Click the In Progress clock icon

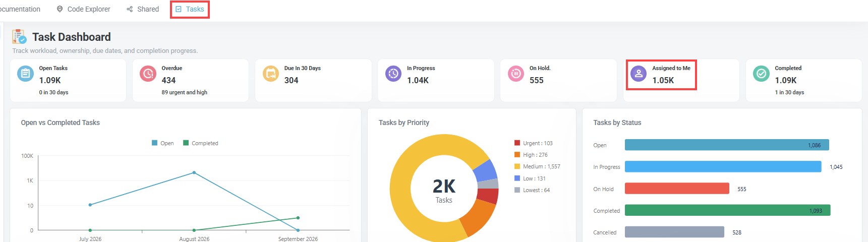point(393,73)
